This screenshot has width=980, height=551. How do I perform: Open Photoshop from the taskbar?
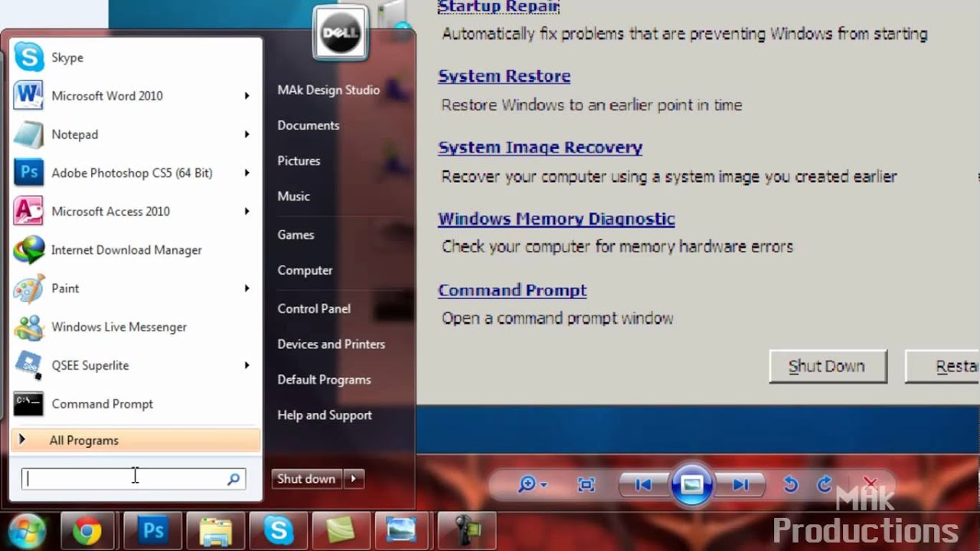coord(152,531)
